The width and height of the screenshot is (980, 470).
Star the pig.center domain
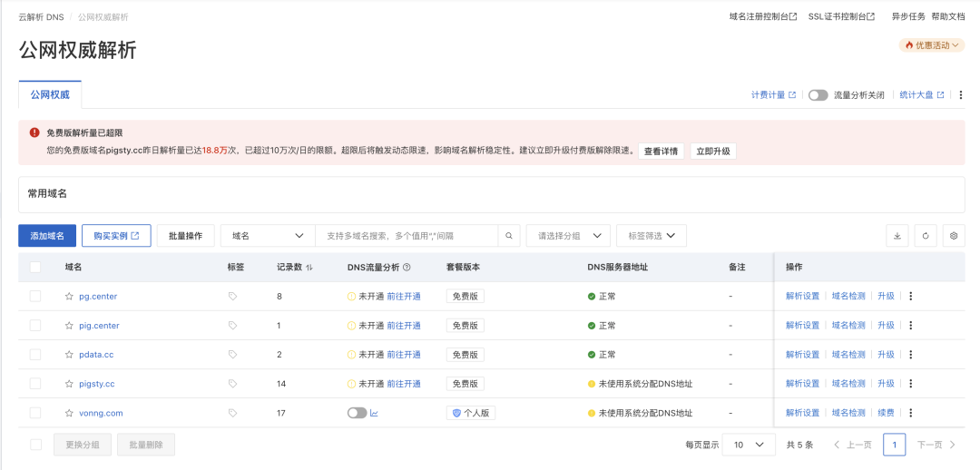[69, 326]
